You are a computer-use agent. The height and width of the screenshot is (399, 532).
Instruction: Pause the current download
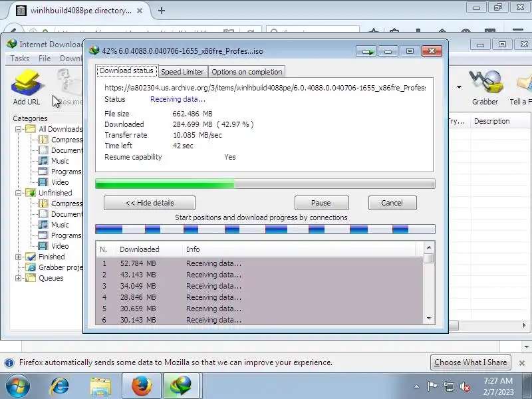pos(321,203)
